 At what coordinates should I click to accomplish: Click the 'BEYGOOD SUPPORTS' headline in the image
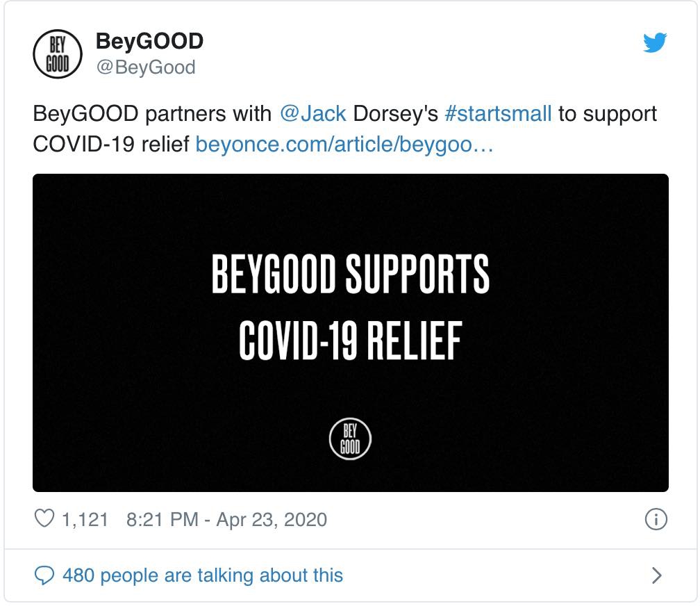pyautogui.click(x=351, y=274)
